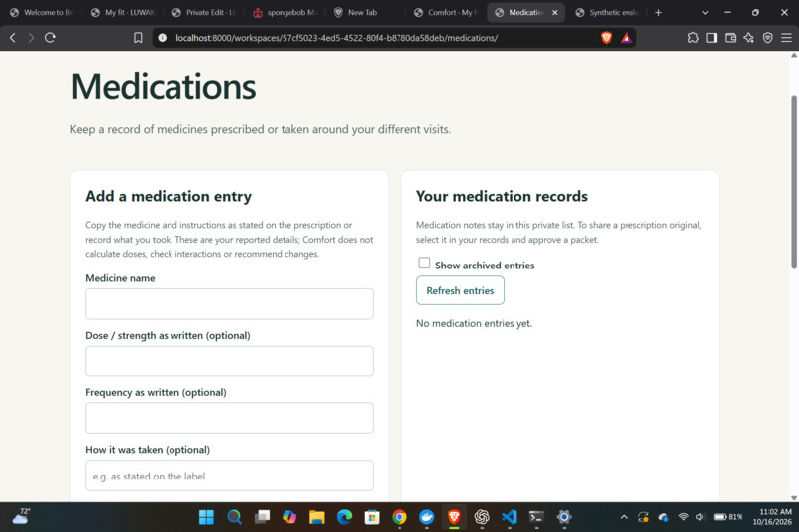The image size is (799, 532).
Task: Open the volume speaker tray icon
Action: point(700,517)
